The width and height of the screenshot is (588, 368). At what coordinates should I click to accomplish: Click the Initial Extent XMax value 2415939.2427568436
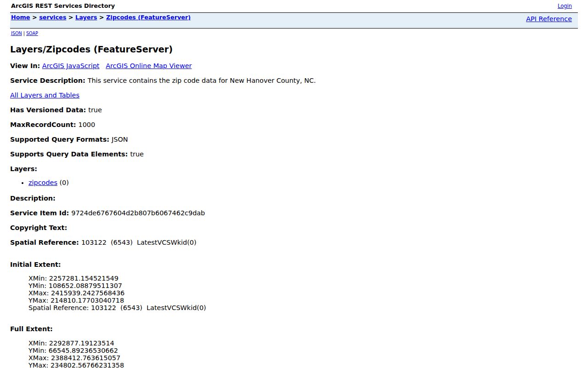[x=88, y=293]
